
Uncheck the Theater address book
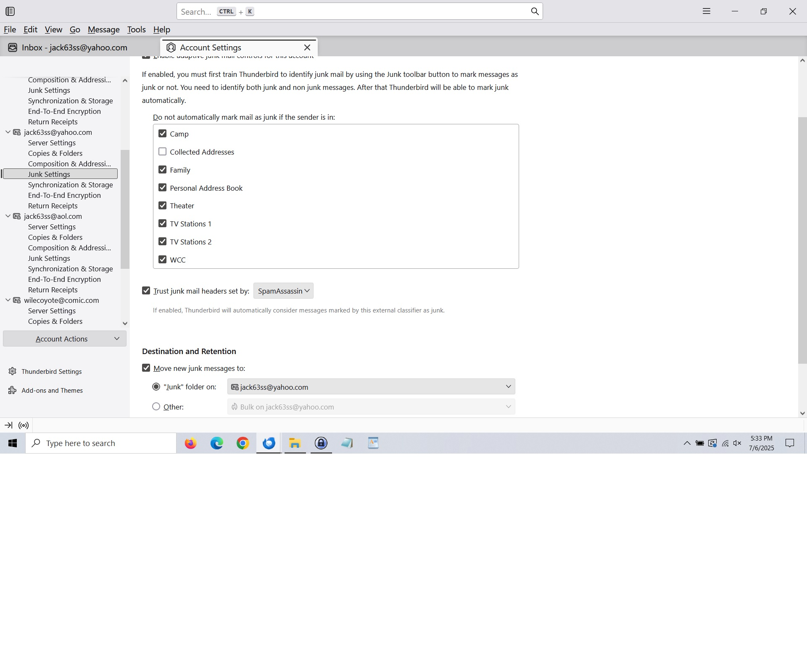coord(163,205)
